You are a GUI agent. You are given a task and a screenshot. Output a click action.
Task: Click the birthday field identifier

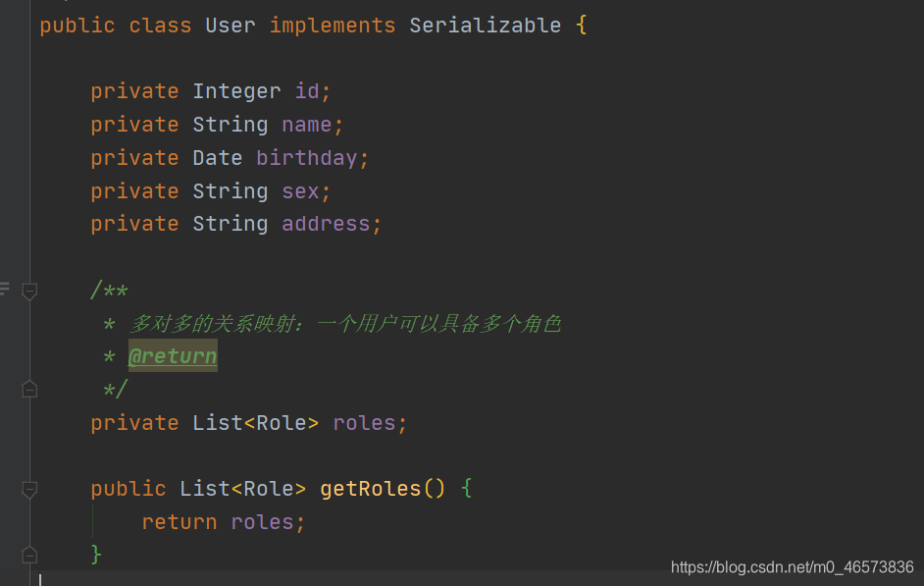306,158
